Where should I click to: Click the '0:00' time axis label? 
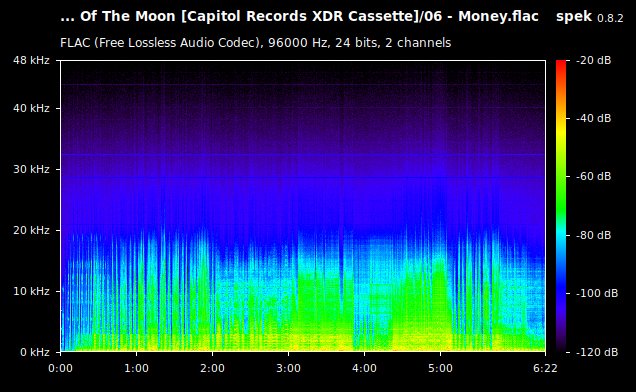pos(60,368)
